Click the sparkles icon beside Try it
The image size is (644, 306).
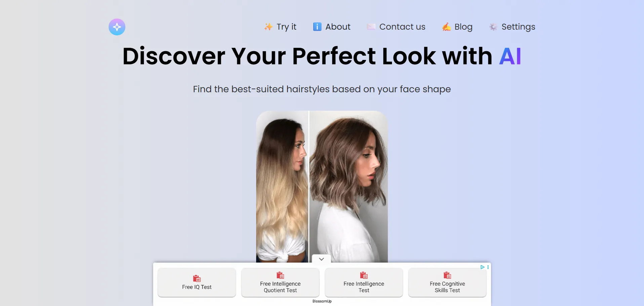tap(268, 27)
